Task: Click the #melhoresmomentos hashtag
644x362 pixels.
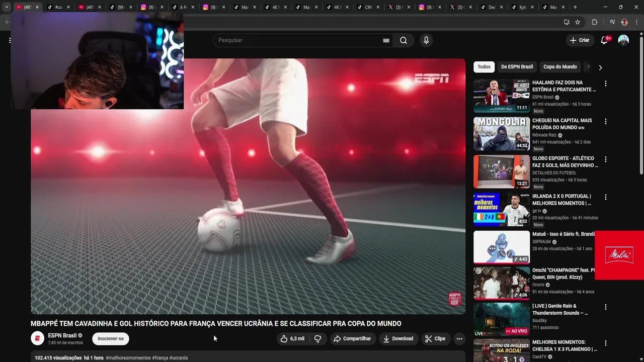Action: pyautogui.click(x=128, y=358)
